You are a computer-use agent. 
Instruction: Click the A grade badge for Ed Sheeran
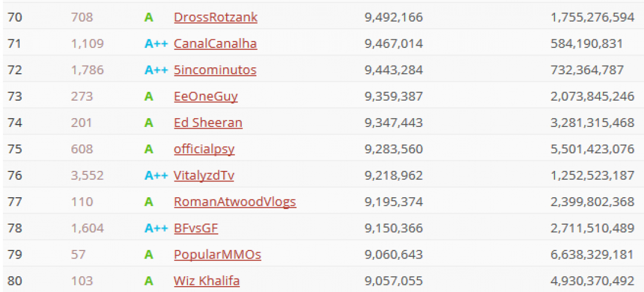point(149,123)
